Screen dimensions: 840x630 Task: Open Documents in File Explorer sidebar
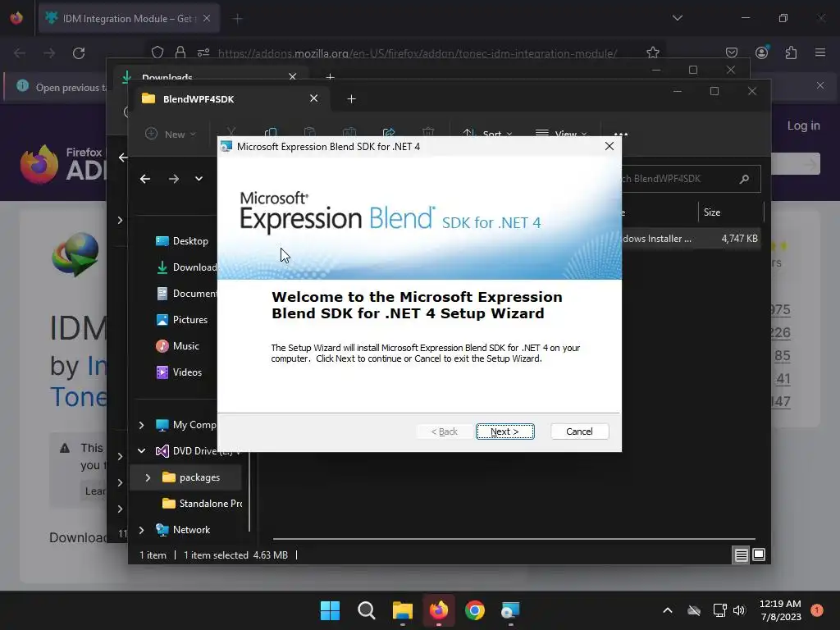point(186,294)
